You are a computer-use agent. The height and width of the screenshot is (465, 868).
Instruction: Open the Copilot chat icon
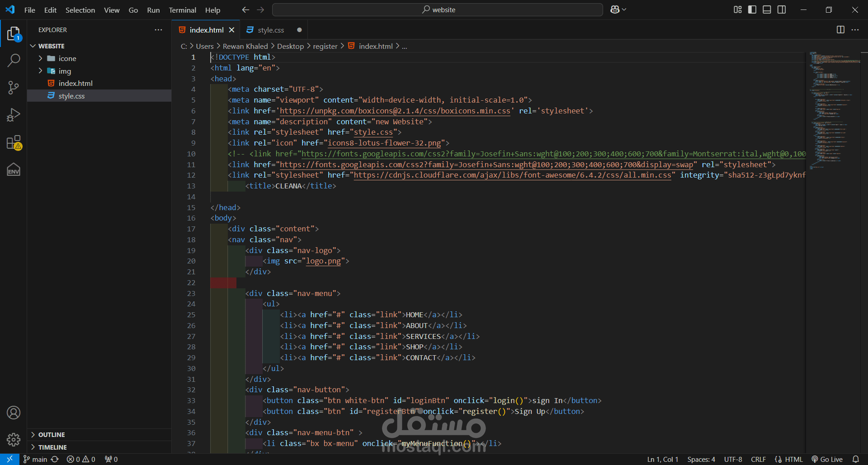tap(615, 9)
